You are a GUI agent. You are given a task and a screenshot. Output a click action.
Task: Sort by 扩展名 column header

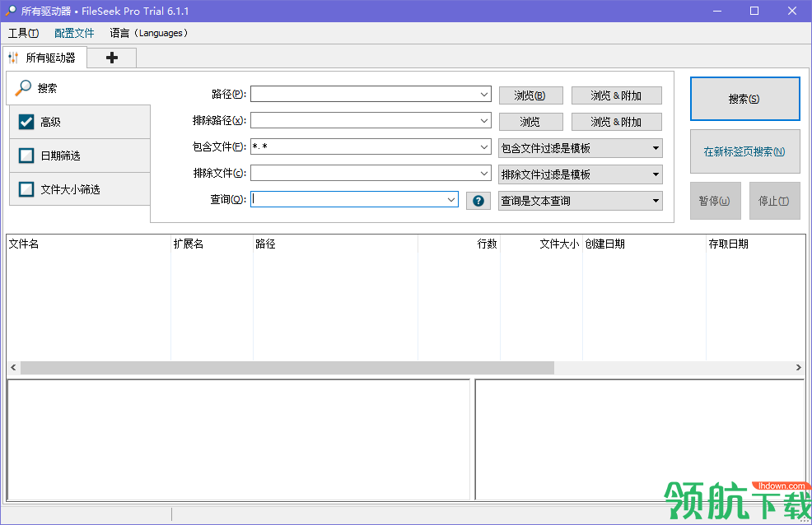(x=212, y=244)
